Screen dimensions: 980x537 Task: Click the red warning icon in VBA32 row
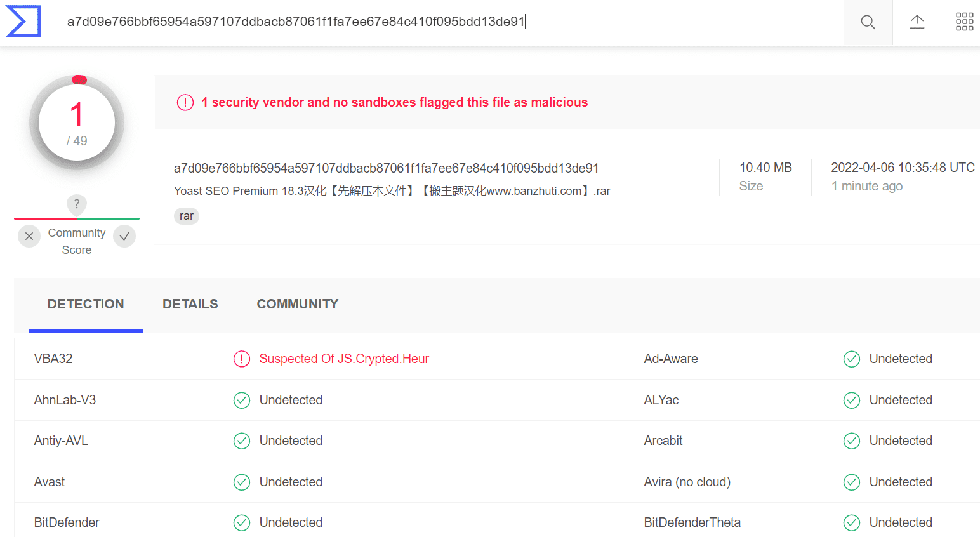click(x=242, y=359)
